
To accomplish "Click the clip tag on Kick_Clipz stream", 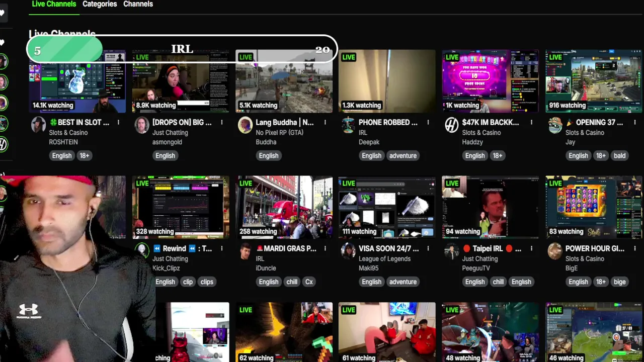I will pos(188,282).
